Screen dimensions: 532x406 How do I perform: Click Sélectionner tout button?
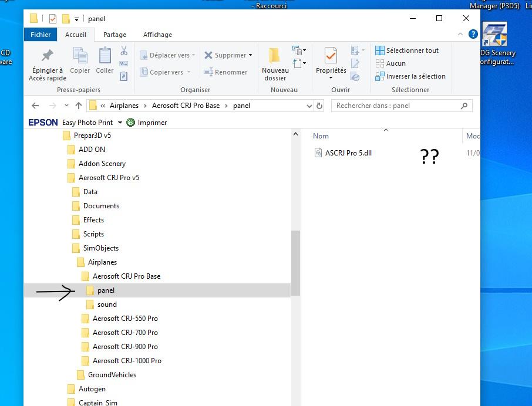pyautogui.click(x=407, y=50)
